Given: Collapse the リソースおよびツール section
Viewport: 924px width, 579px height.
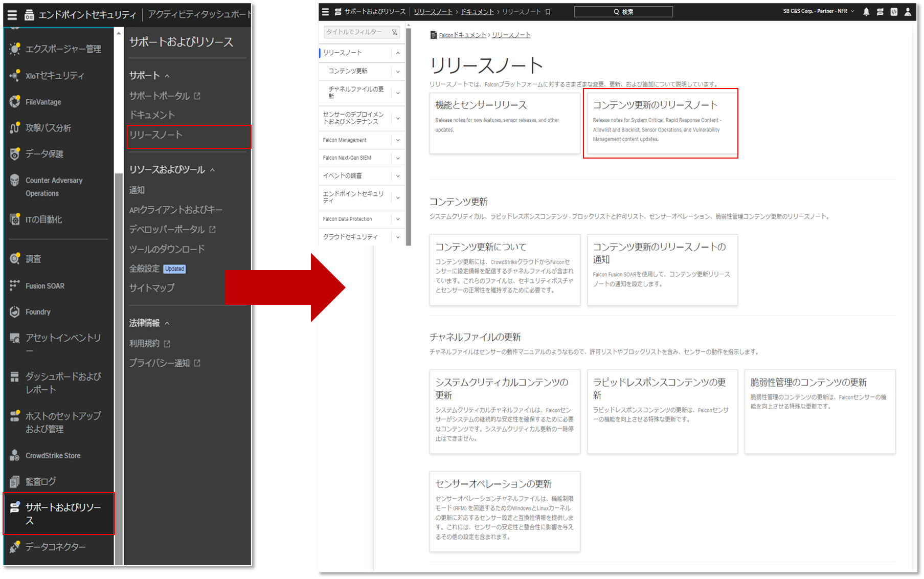Looking at the screenshot, I should [x=212, y=170].
